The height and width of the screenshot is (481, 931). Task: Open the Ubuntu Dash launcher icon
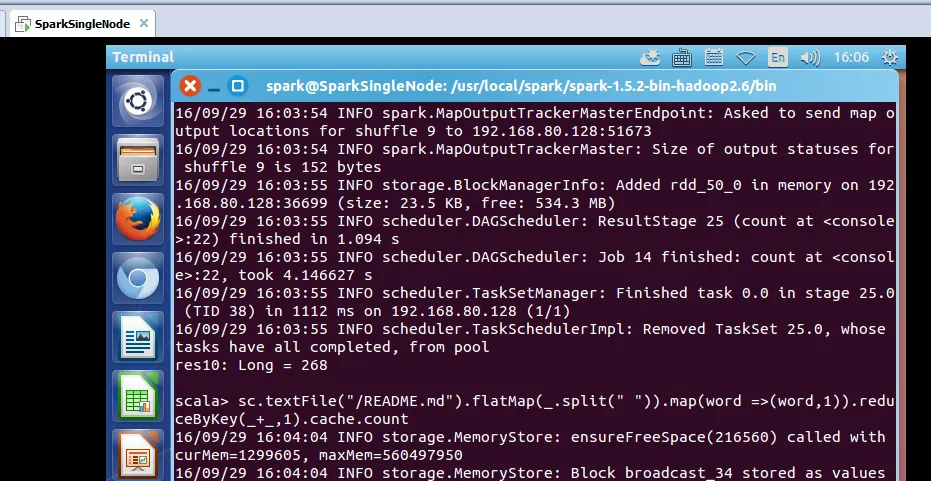138,101
